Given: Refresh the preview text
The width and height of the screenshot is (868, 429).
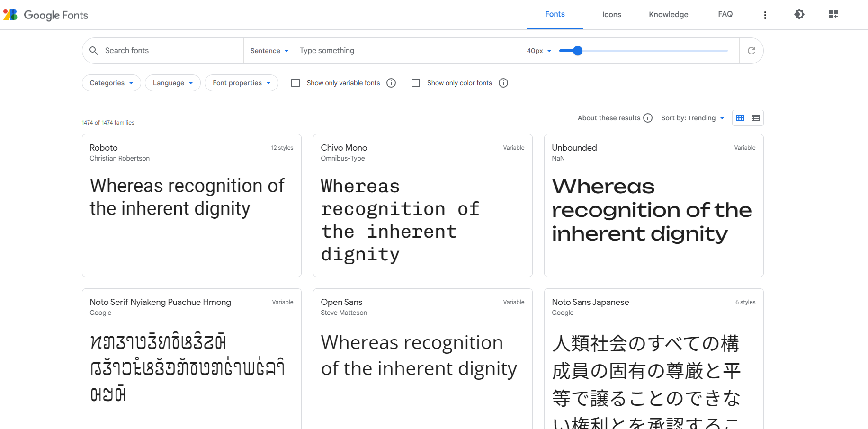Looking at the screenshot, I should point(751,50).
